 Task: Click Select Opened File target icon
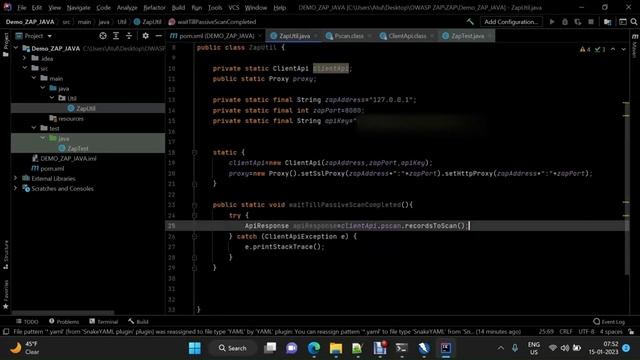103,36
